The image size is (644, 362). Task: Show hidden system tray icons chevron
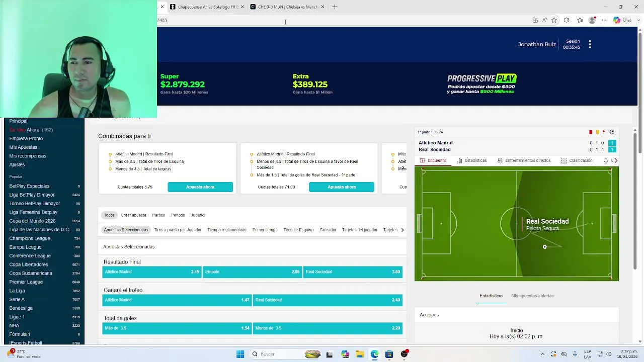(542, 354)
